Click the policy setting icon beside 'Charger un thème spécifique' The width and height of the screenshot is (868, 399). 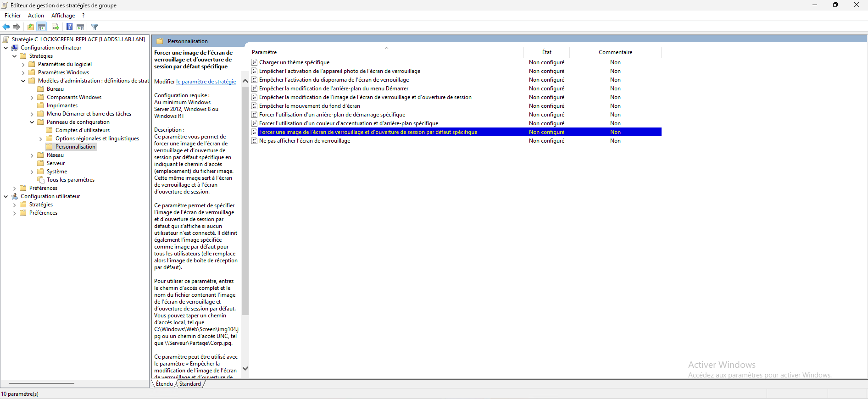(x=254, y=62)
